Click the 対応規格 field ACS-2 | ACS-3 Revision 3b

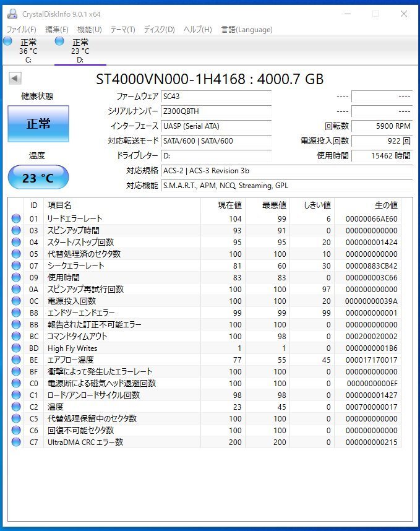[286, 171]
